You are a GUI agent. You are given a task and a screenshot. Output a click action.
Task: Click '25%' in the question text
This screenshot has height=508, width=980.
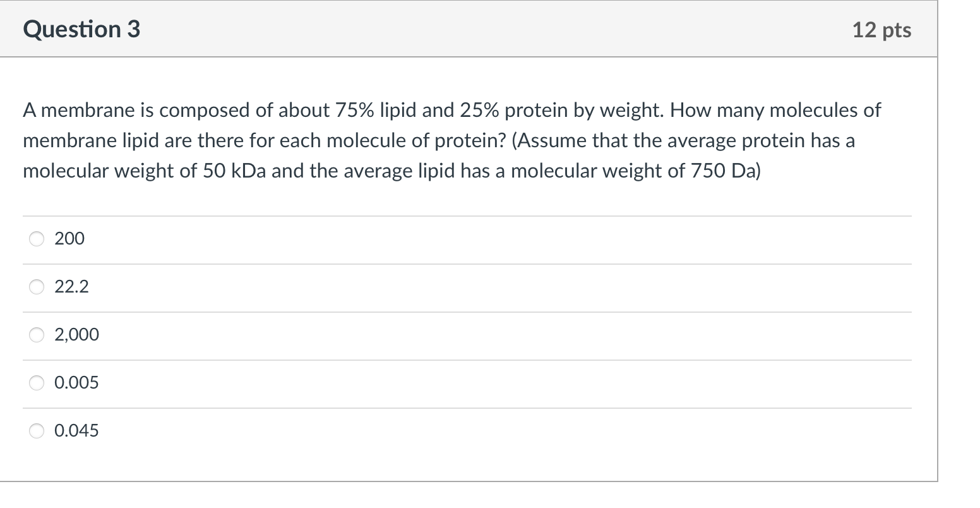[x=479, y=111]
